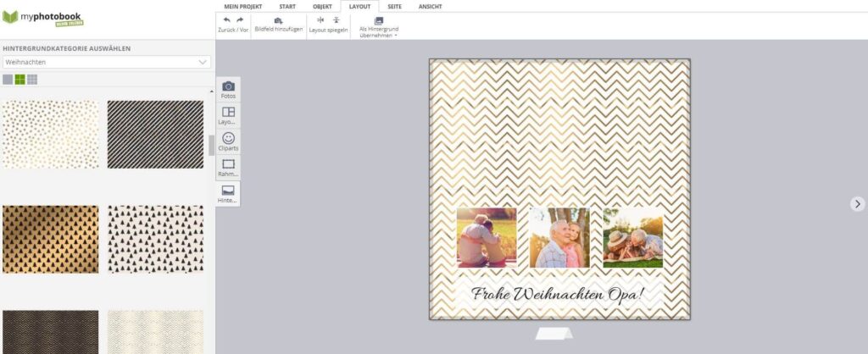Select the Frohe Weihnachten Opa text box
The image size is (868, 354).
pyautogui.click(x=559, y=293)
